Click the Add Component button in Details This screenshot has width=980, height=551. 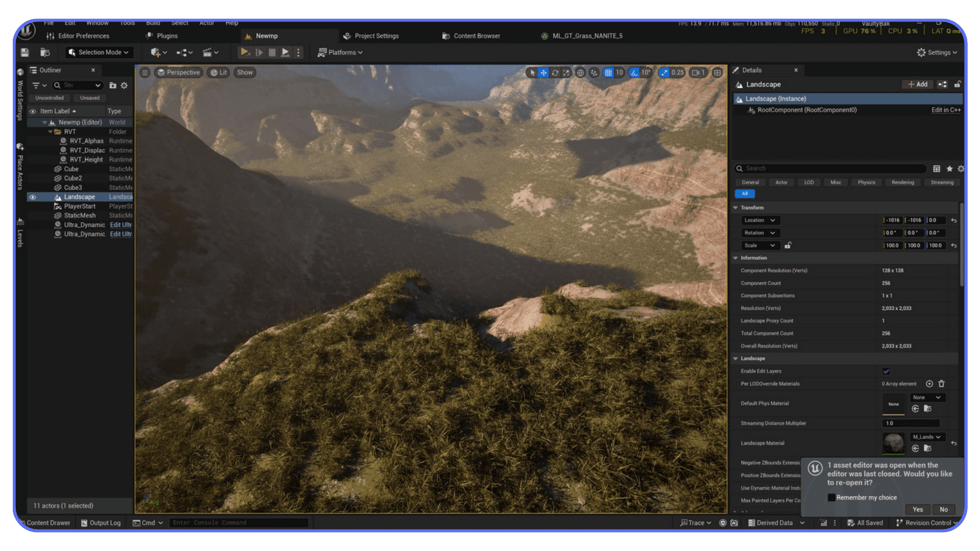918,84
